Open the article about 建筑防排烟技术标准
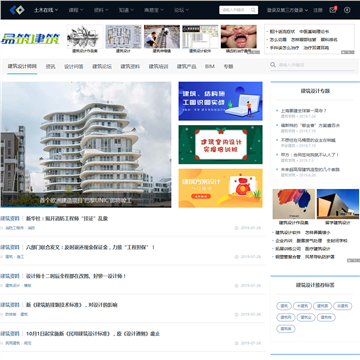 (x=72, y=305)
